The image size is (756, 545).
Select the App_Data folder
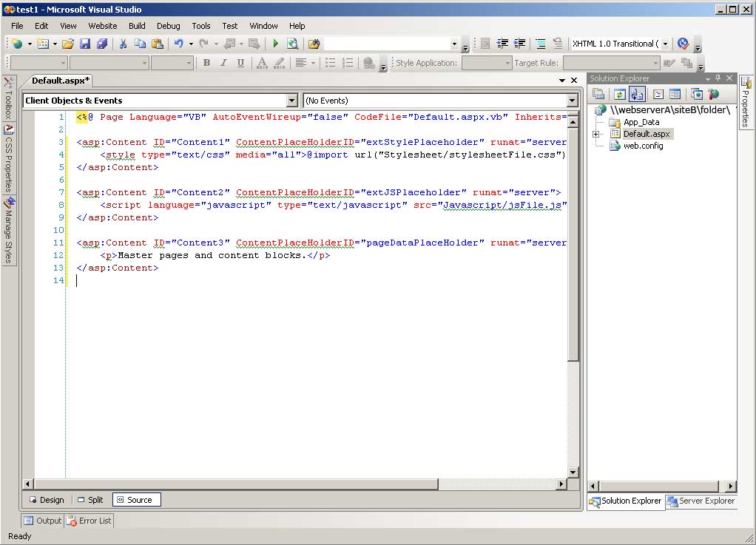click(x=641, y=123)
